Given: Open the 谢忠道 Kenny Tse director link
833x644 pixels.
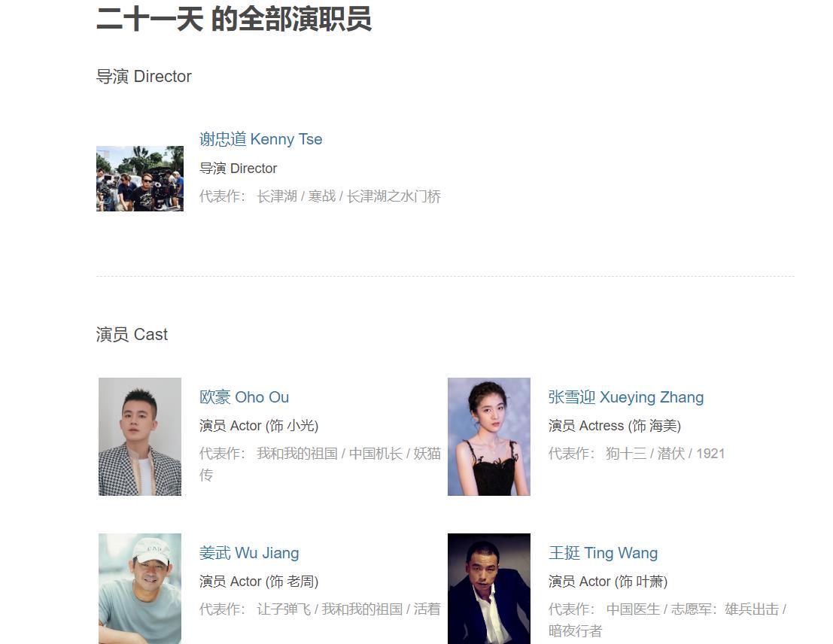Looking at the screenshot, I should 261,139.
